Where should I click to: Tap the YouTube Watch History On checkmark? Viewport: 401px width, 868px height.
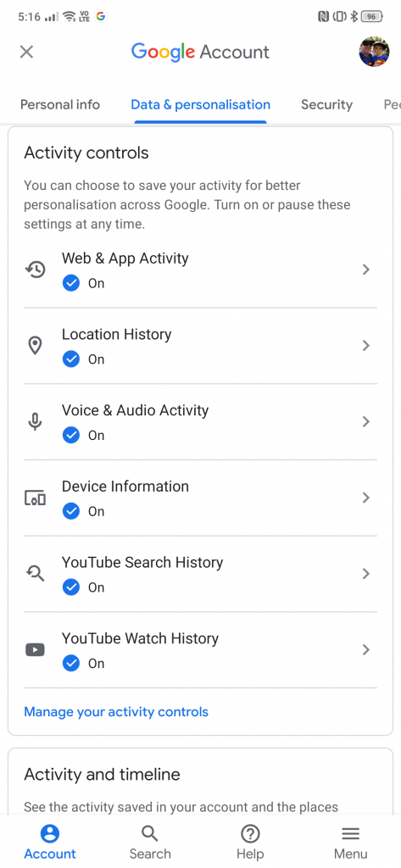click(71, 663)
